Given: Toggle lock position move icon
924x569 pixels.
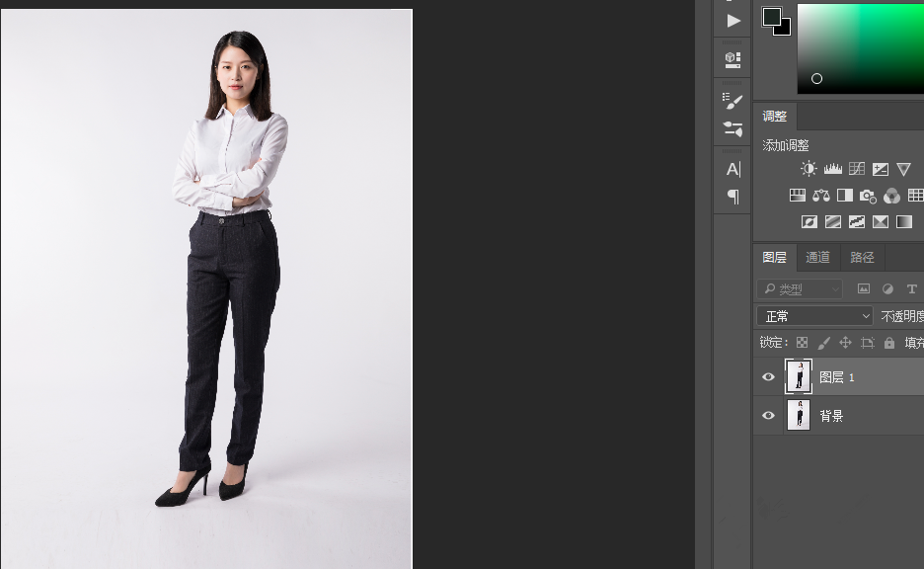Looking at the screenshot, I should tap(846, 343).
